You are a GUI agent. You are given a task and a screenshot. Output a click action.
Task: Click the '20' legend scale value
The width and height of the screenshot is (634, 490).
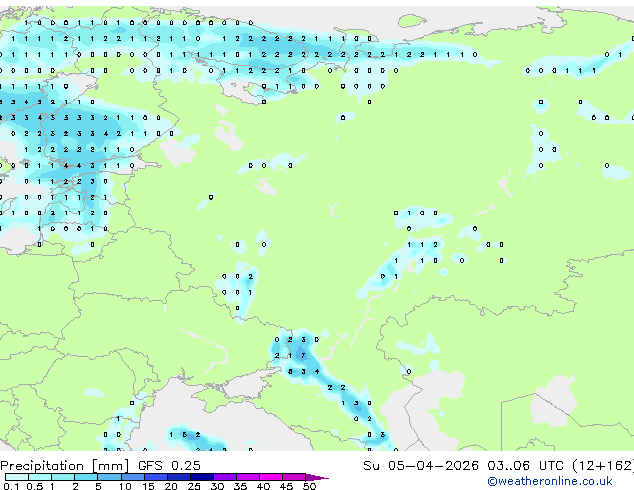coord(171,486)
